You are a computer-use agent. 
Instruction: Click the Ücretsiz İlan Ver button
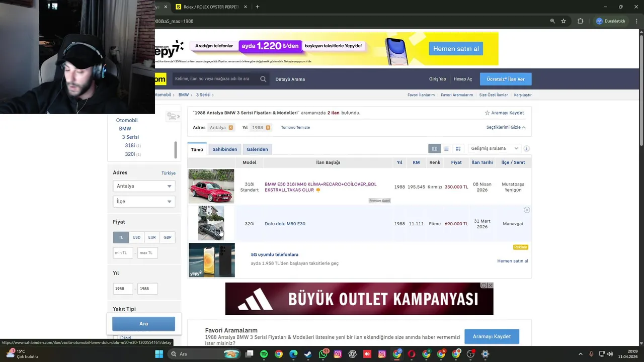coord(506,79)
